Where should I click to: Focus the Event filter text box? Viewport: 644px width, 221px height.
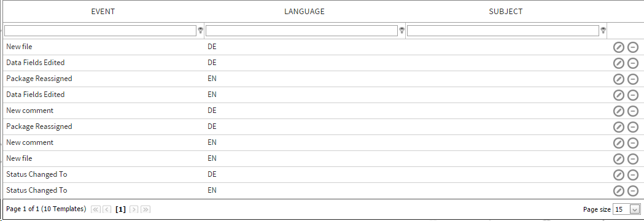coord(100,31)
